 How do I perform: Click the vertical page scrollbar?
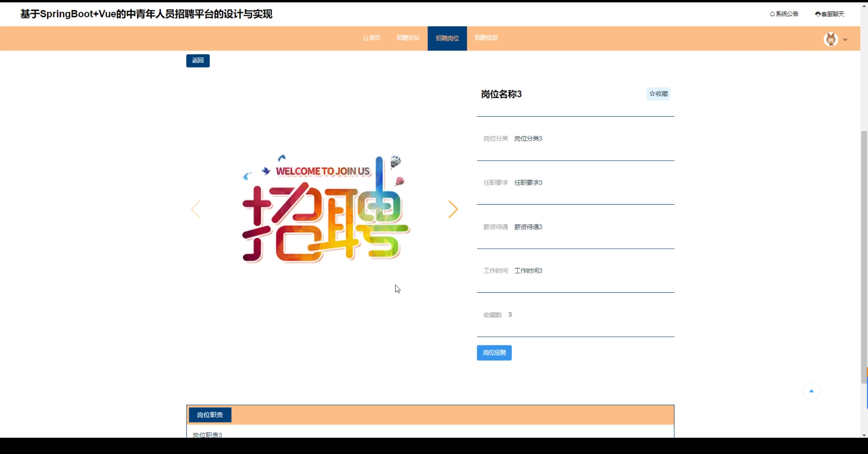click(x=864, y=257)
